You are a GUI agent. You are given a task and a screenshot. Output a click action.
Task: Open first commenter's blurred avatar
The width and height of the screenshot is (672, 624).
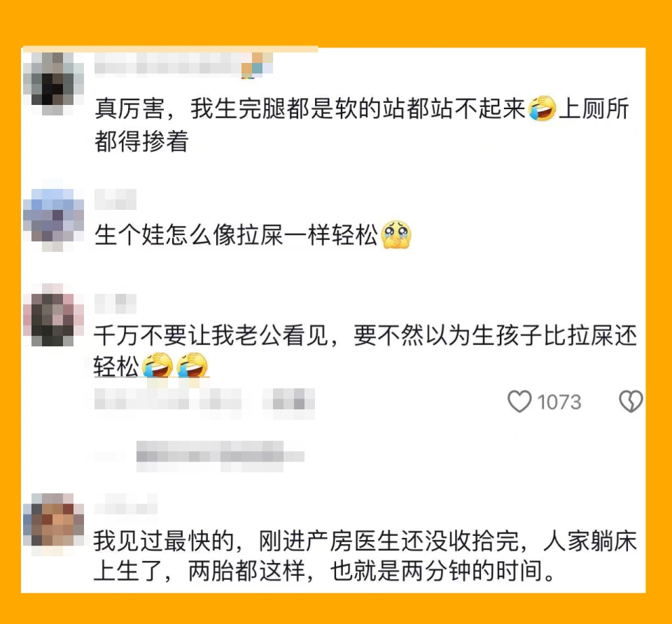(54, 83)
